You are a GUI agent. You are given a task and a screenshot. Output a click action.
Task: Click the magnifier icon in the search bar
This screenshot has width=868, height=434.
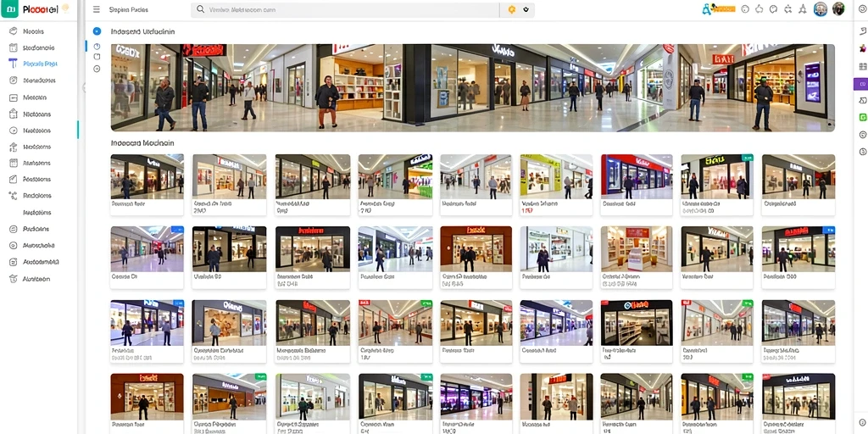[x=200, y=9]
